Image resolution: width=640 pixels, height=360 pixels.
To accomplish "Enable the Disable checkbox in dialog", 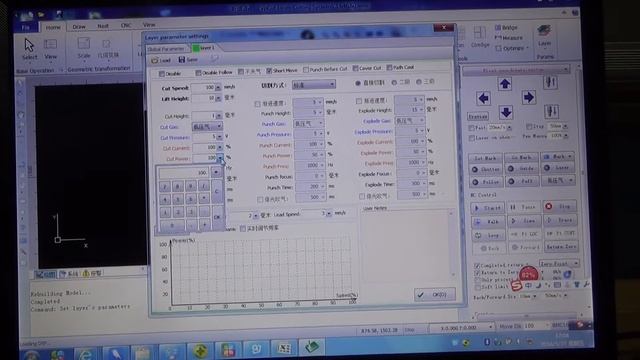I will (x=162, y=74).
